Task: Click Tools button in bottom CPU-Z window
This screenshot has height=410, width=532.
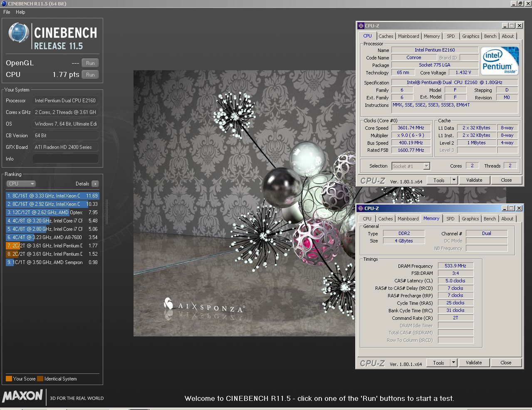Action: click(x=438, y=363)
